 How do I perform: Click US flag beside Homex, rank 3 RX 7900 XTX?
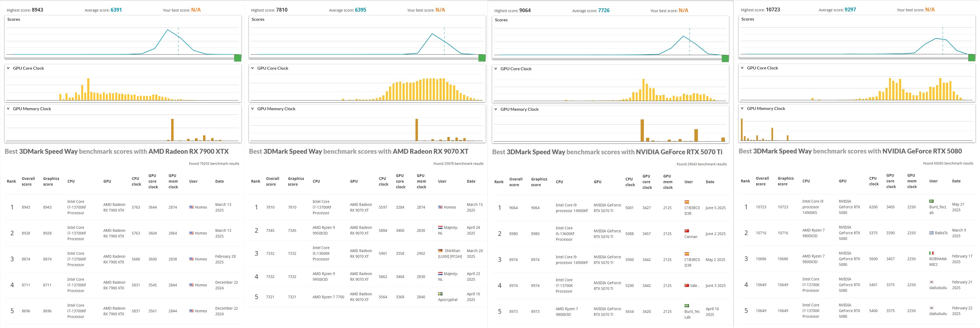click(191, 259)
